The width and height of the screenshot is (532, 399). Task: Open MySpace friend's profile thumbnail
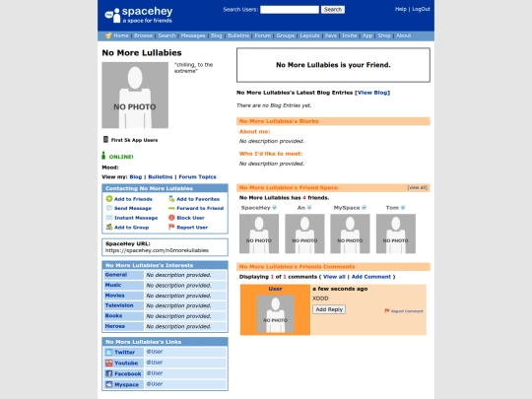(x=350, y=233)
